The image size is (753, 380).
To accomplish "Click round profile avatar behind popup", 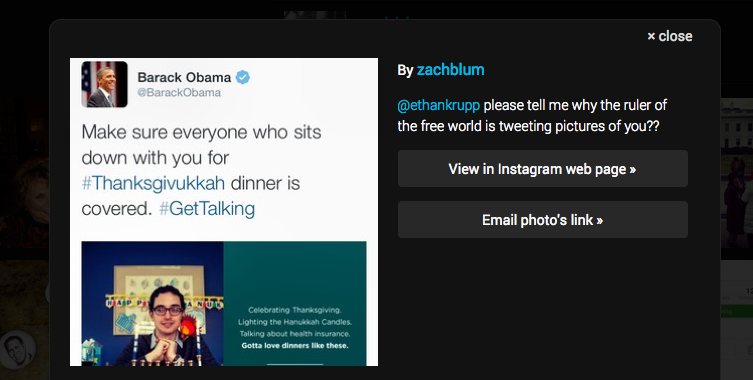I will pyautogui.click(x=18, y=350).
